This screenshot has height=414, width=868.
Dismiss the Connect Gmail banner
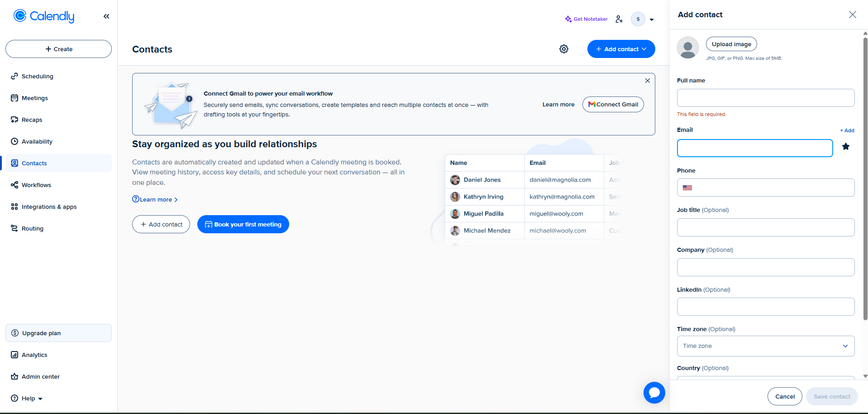(x=648, y=81)
